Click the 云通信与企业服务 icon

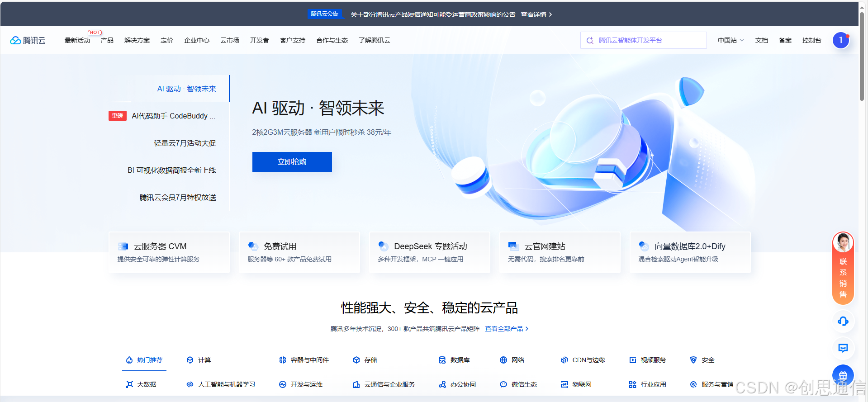coord(356,384)
